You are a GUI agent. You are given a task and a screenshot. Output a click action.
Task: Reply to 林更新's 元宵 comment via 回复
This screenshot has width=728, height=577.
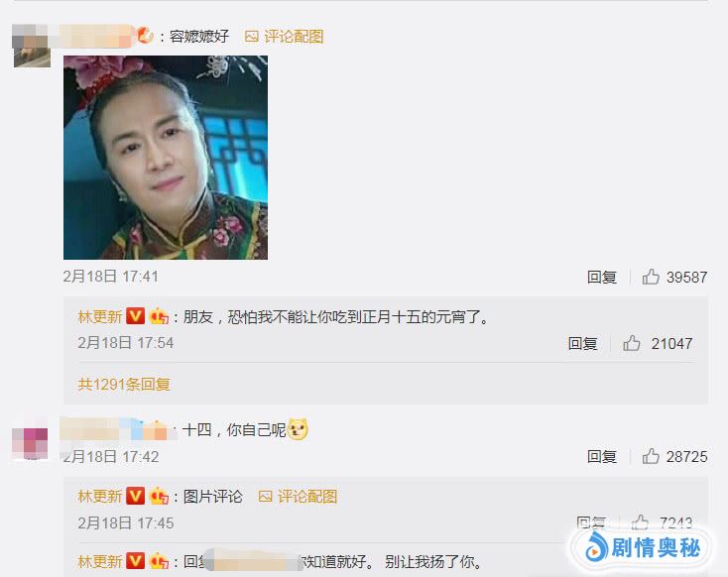(x=582, y=343)
